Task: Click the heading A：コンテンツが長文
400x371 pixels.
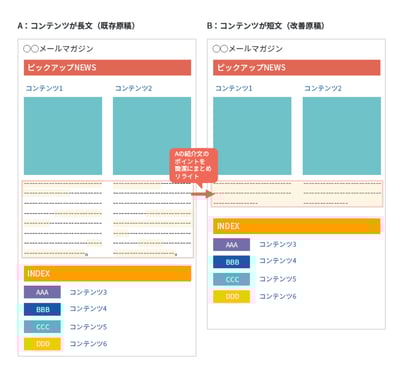Action: click(x=76, y=26)
